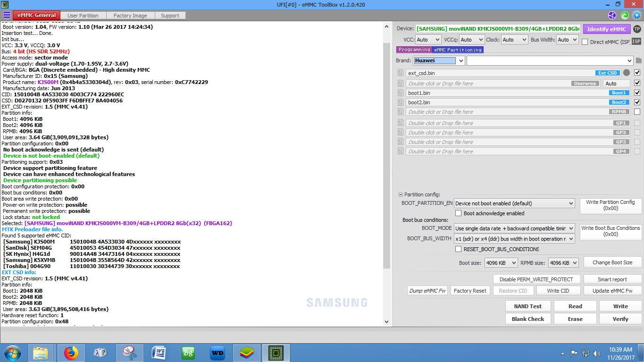The width and height of the screenshot is (644, 362).
Task: Click the dark ISP icon
Action: tap(636, 42)
